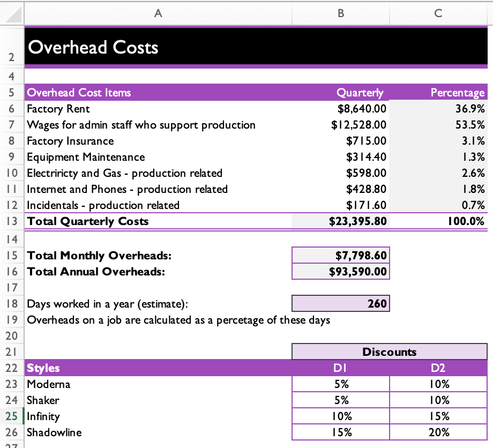Select the 1.8% cell
This screenshot has height=448, width=493.
(438, 189)
